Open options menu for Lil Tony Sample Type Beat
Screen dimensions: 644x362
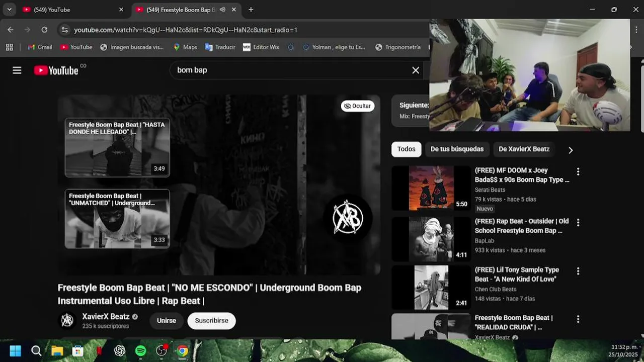click(x=578, y=271)
